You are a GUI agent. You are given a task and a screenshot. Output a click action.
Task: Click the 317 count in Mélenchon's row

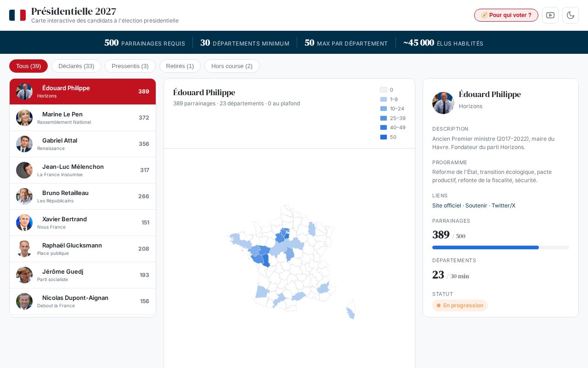145,170
